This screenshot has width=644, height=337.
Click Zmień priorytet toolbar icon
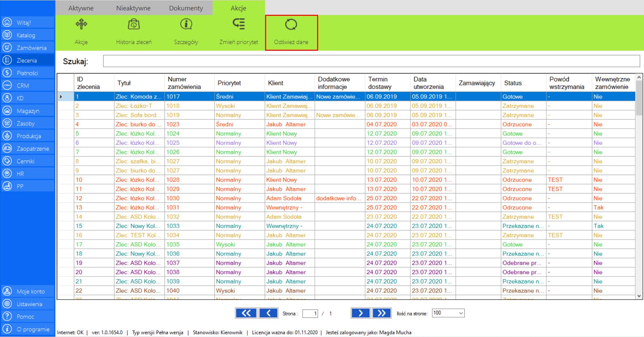239,24
